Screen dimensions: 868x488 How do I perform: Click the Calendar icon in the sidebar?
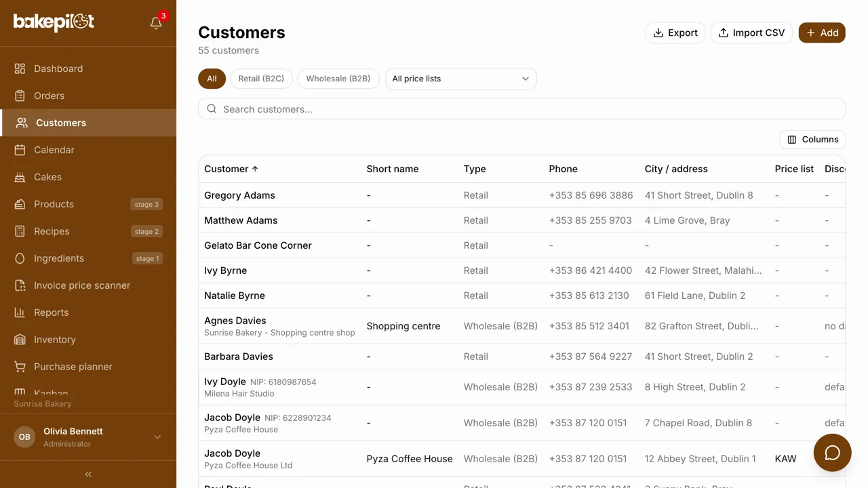20,150
